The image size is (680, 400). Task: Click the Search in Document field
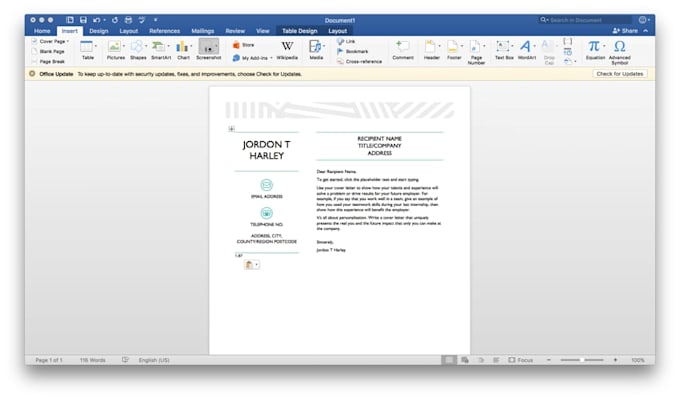(x=585, y=20)
